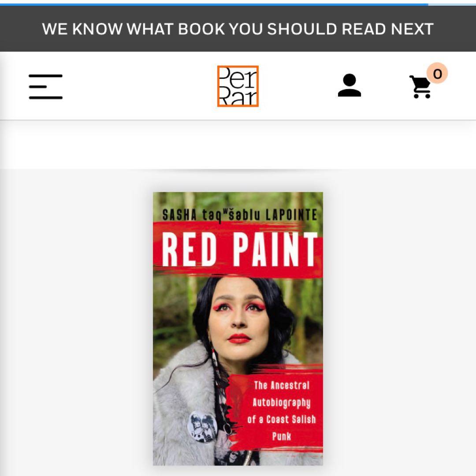476x476 pixels.
Task: Select the Red Paint book cover
Action: [x=238, y=328]
